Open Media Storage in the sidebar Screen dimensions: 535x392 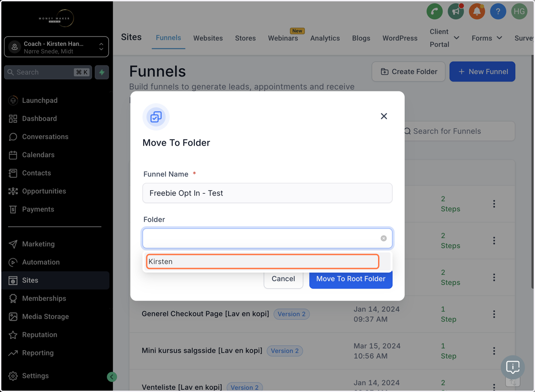click(45, 317)
